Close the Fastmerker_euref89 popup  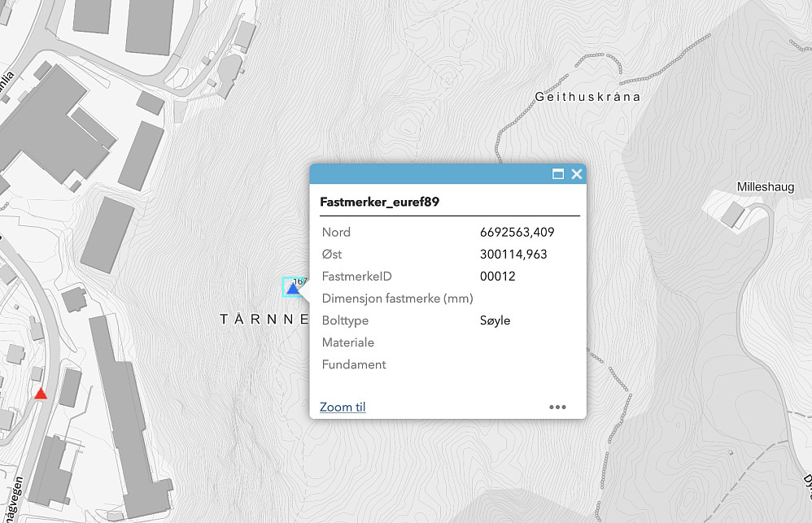pos(576,174)
